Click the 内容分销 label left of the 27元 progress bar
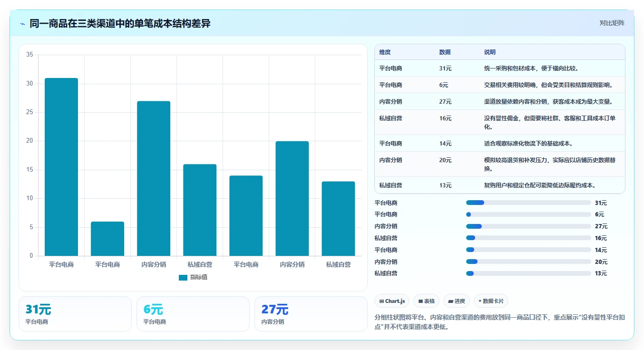This screenshot has width=644, height=350. click(386, 226)
